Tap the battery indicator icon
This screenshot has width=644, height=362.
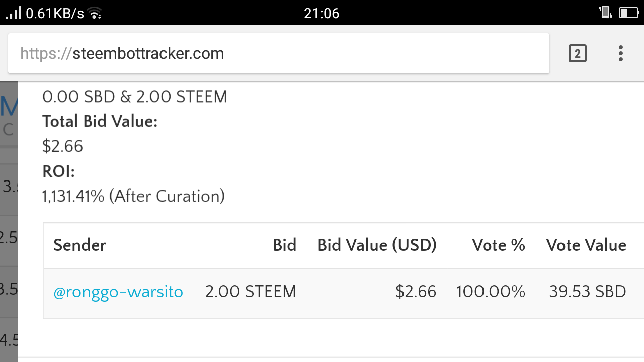pos(628,13)
